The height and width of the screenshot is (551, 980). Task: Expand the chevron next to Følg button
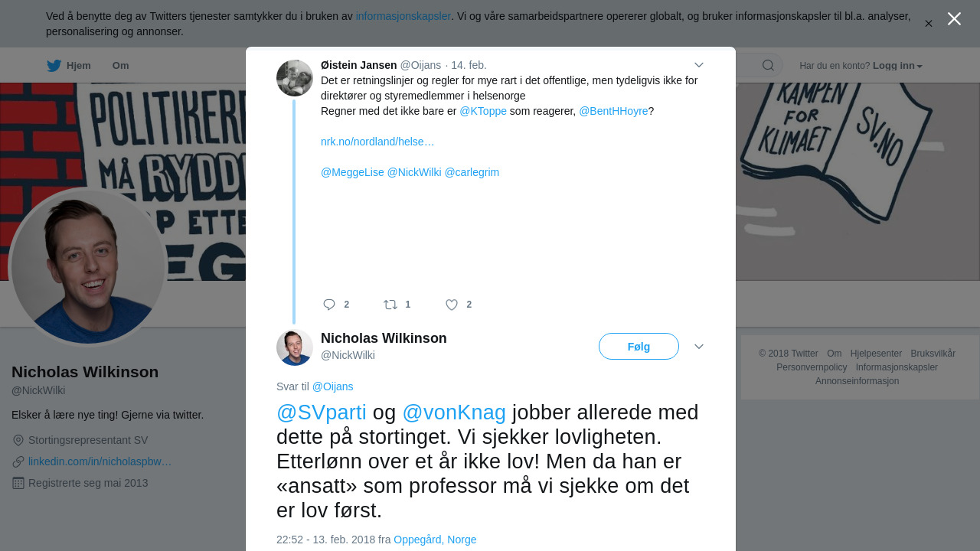point(699,347)
